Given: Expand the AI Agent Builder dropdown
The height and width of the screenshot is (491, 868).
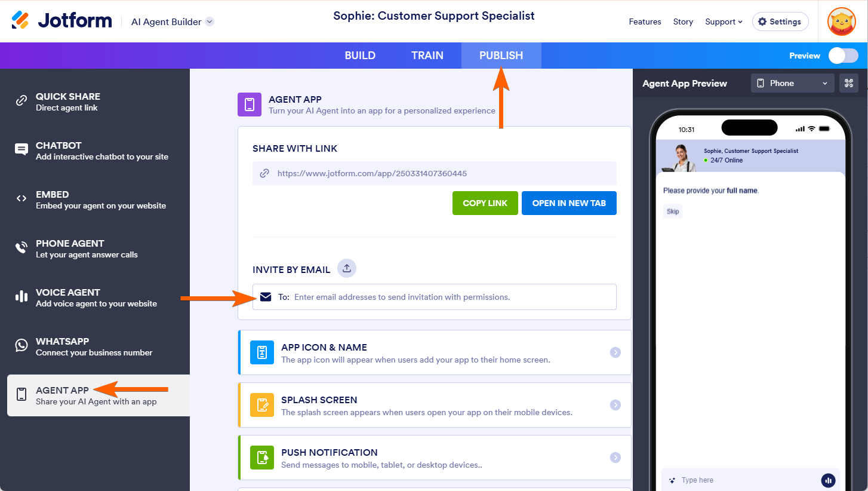Looking at the screenshot, I should point(173,22).
